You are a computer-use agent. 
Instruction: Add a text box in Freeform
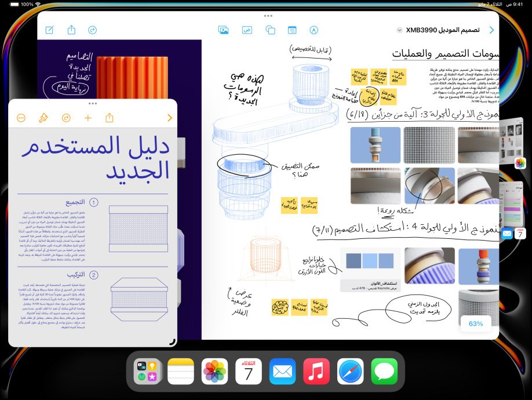(247, 30)
